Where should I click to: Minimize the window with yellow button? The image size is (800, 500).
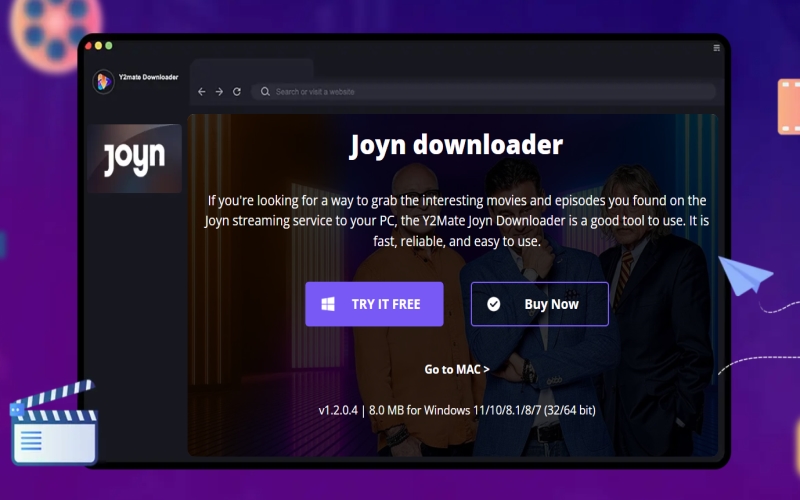[x=98, y=46]
